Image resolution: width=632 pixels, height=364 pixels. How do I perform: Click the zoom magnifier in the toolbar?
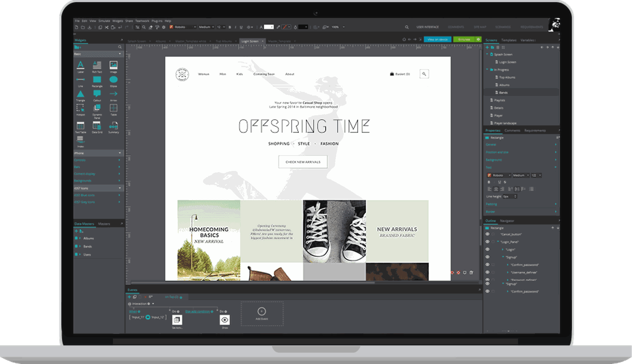144,27
